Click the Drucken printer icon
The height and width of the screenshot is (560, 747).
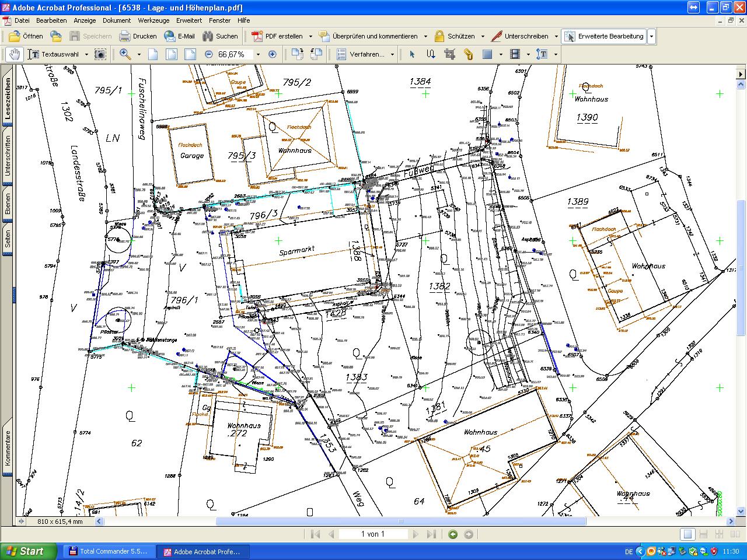click(x=125, y=36)
